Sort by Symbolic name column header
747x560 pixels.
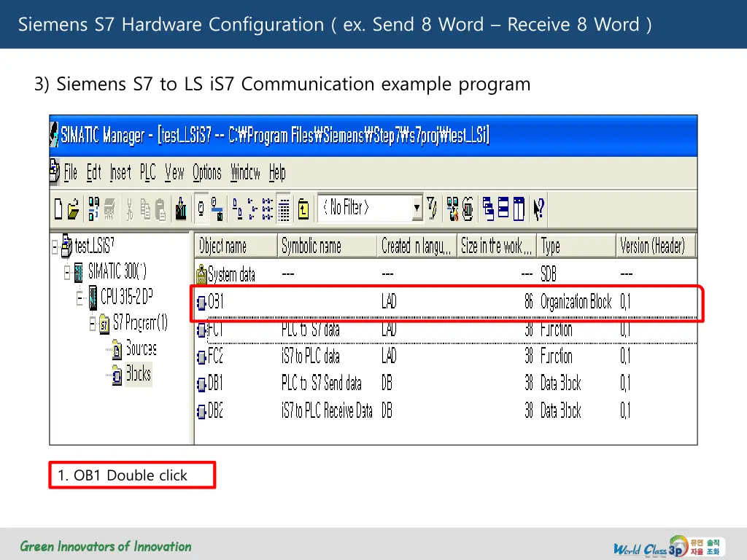[x=327, y=246]
